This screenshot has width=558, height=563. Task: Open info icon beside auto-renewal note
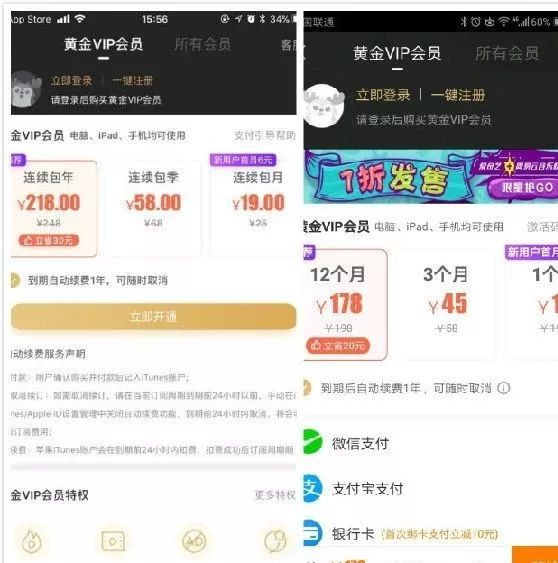click(503, 388)
